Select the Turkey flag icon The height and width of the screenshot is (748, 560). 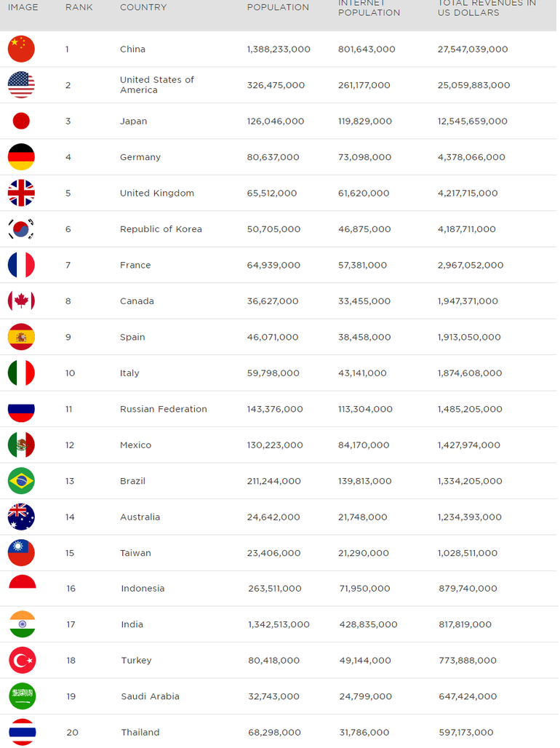(x=22, y=660)
